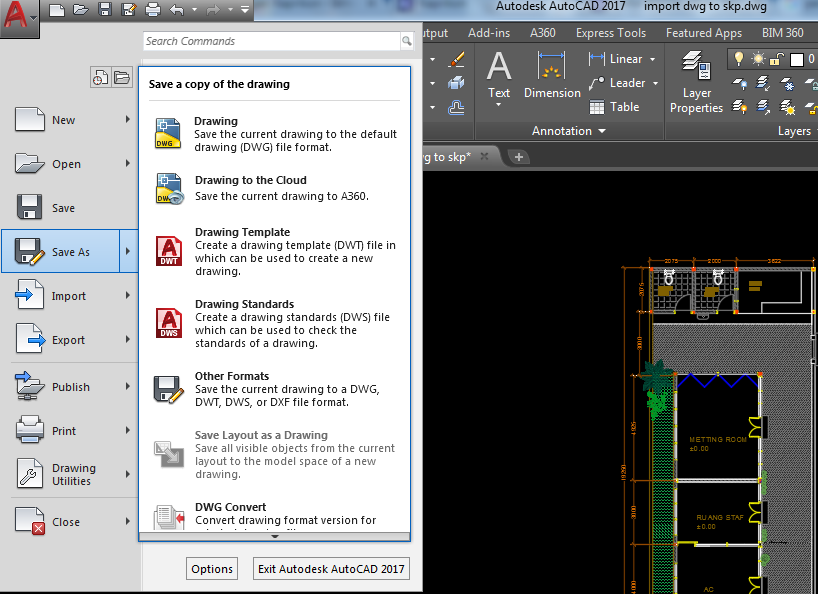Switch to BIM 360 ribbon tab

pos(783,33)
